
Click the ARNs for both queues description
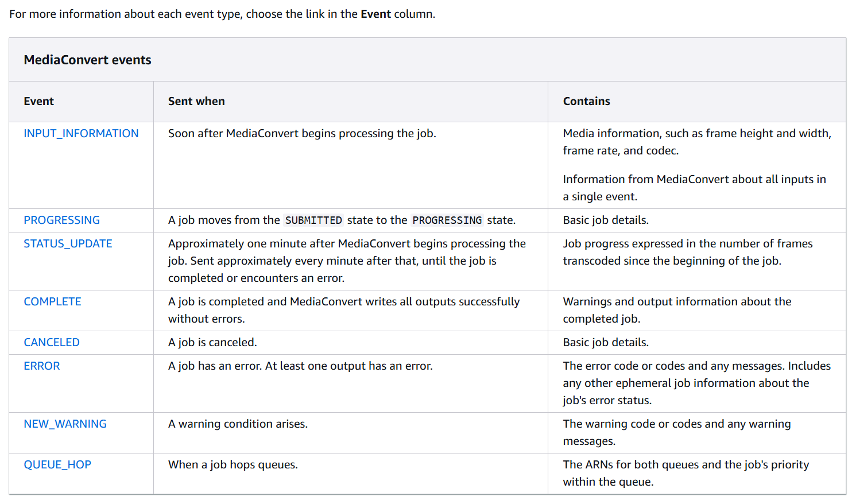(x=686, y=473)
